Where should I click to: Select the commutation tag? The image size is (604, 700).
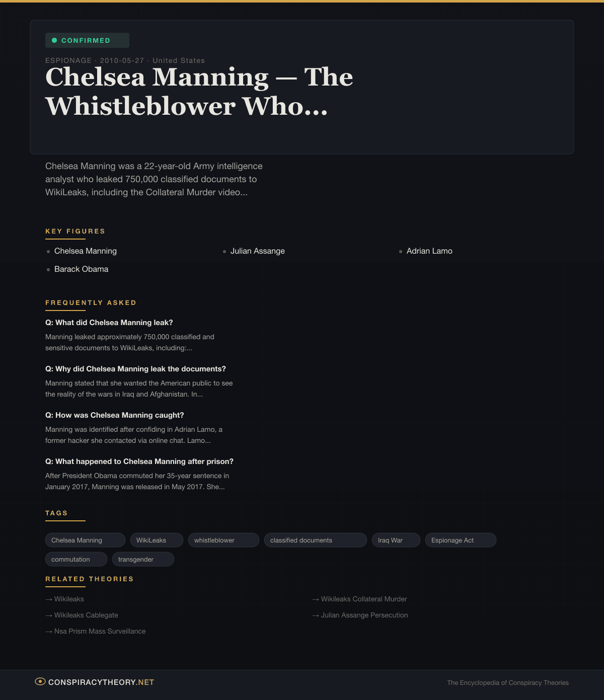pos(76,559)
